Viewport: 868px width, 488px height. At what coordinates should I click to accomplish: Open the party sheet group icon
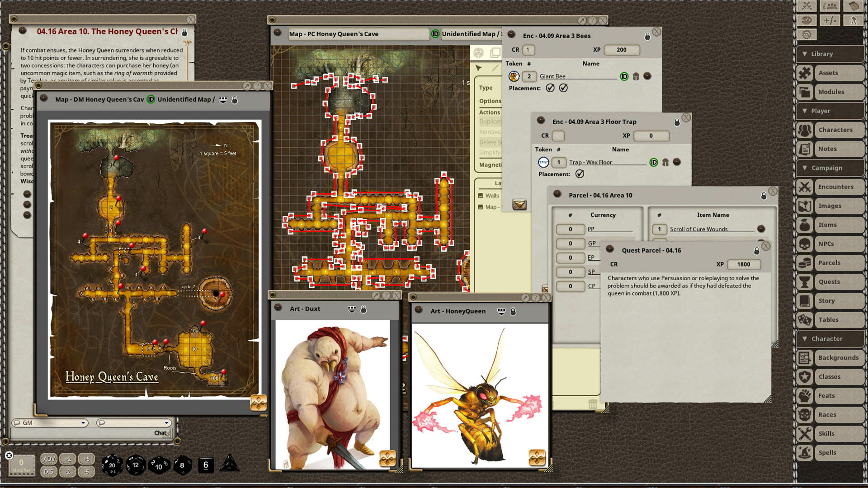tap(831, 6)
